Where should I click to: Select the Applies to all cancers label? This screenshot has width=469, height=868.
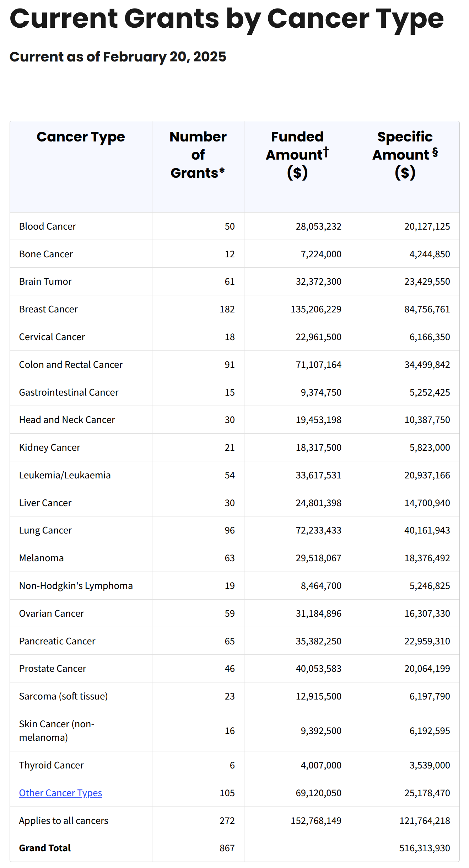point(64,820)
